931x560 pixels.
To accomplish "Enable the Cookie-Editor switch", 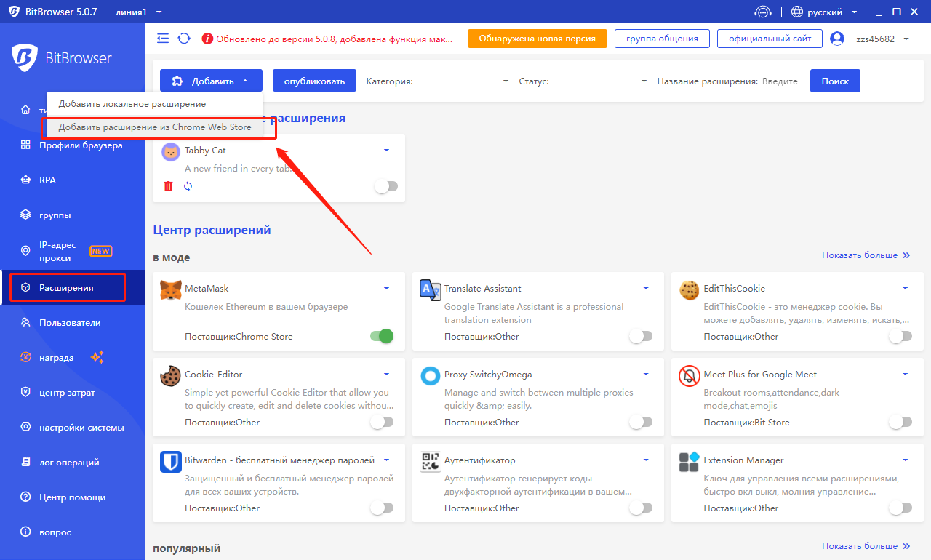I will click(x=382, y=422).
